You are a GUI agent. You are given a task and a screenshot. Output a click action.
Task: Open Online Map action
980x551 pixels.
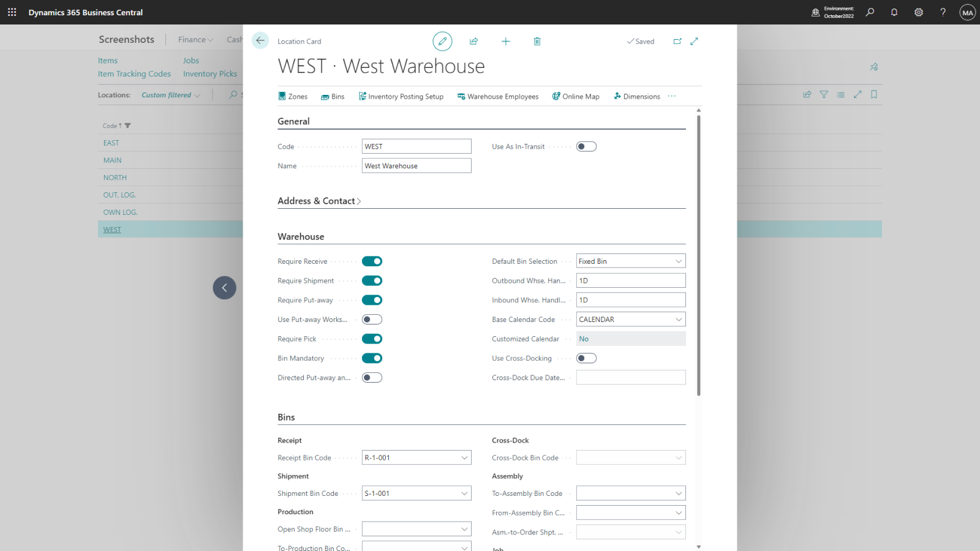coord(576,96)
